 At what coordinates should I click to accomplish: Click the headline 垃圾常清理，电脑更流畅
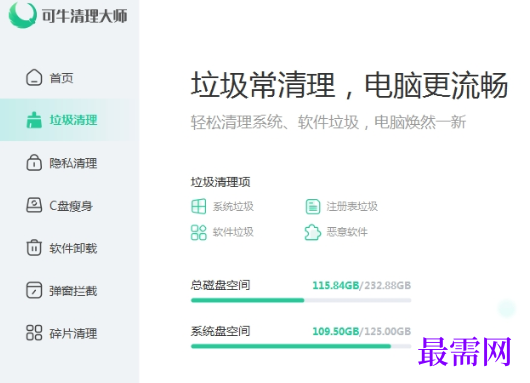pyautogui.click(x=350, y=85)
